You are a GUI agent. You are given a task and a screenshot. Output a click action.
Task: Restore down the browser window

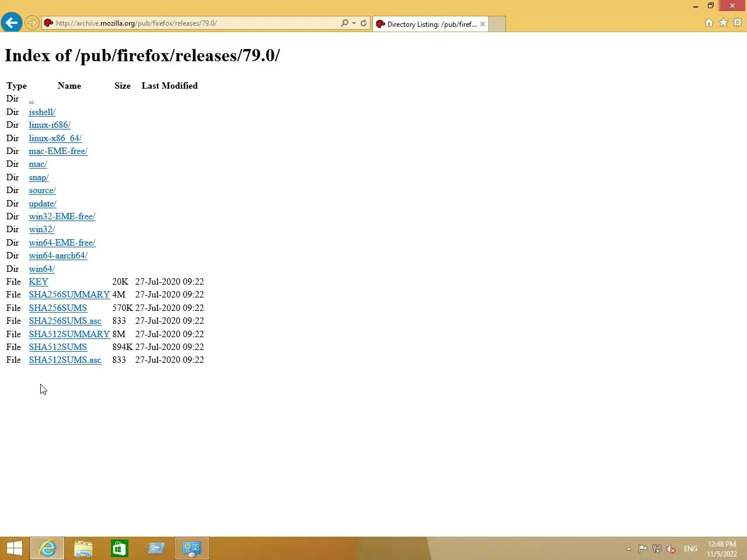[711, 6]
